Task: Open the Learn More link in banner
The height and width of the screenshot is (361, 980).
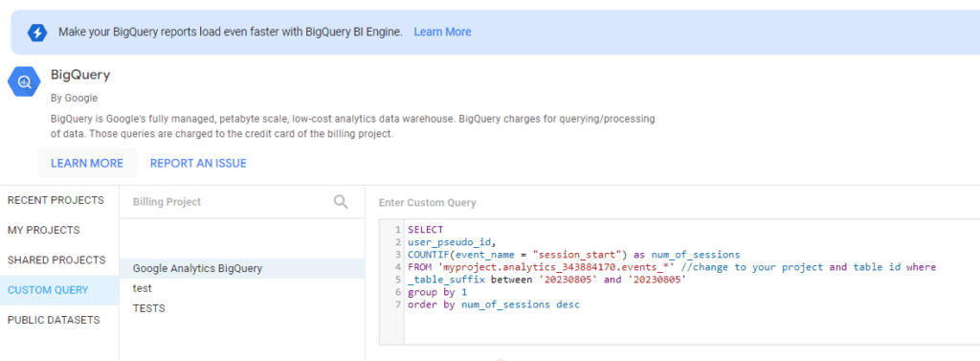Action: [x=442, y=32]
